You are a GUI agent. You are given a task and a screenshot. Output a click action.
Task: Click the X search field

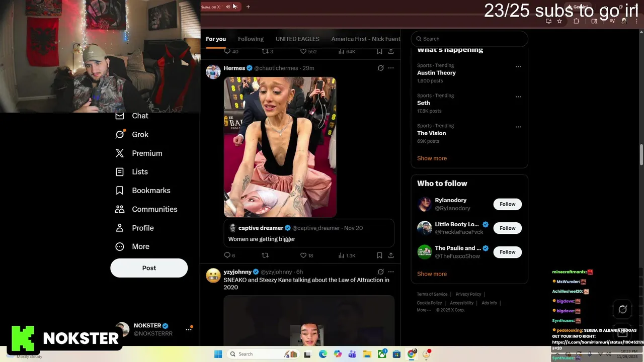tap(469, 39)
